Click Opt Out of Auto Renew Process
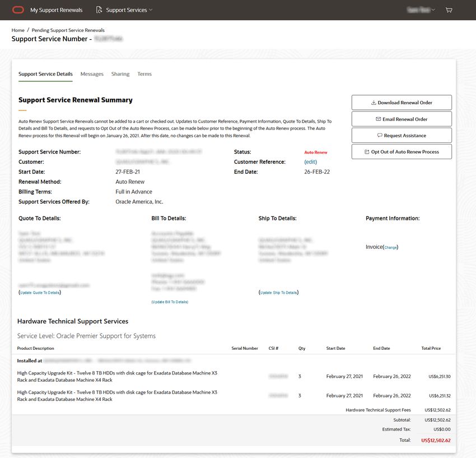This screenshot has height=458, width=476. coord(402,152)
